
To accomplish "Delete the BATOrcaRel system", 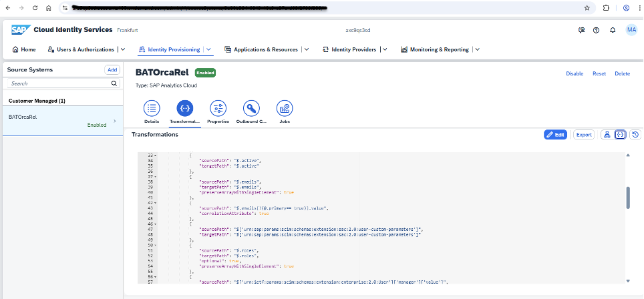I will coord(622,74).
